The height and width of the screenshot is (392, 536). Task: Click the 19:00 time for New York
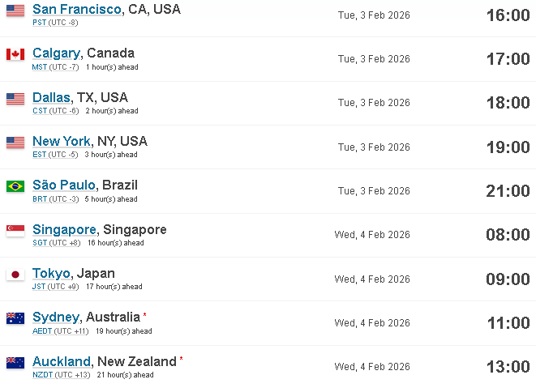coord(508,147)
